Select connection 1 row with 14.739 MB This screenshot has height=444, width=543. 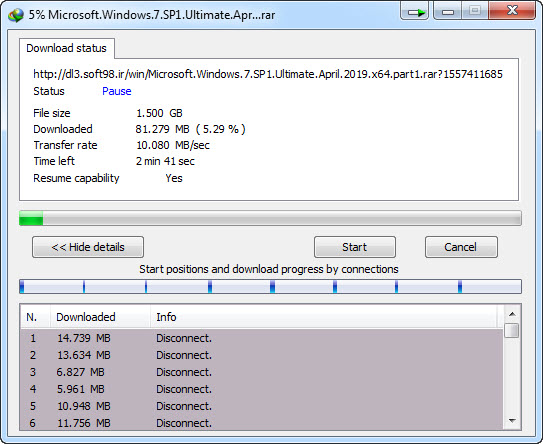(x=261, y=338)
